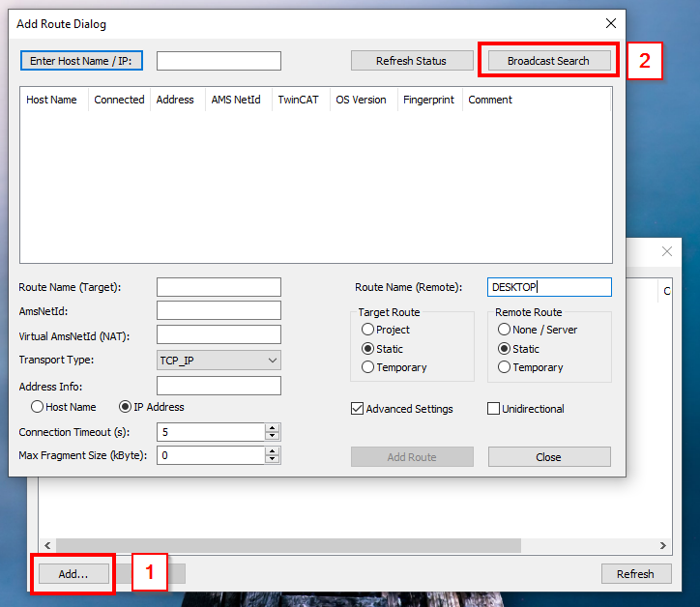Increase Connection Timeout with up arrow
The image size is (700, 607).
point(273,428)
